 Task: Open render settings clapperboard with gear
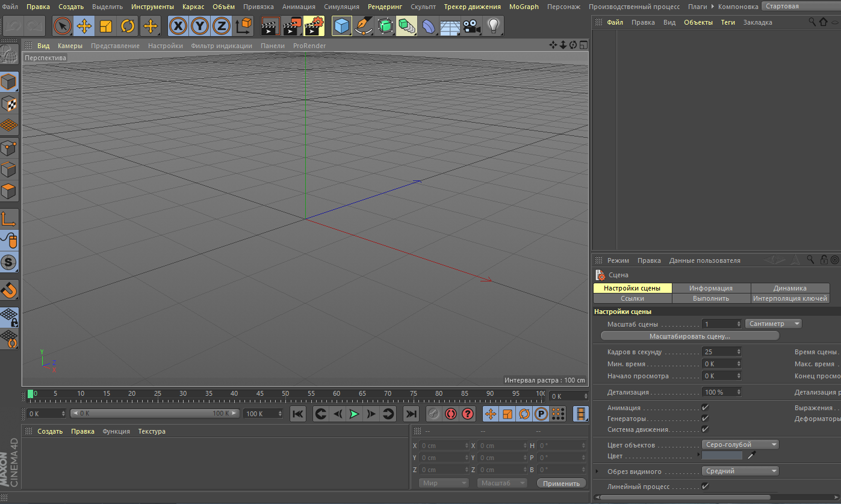tap(314, 26)
